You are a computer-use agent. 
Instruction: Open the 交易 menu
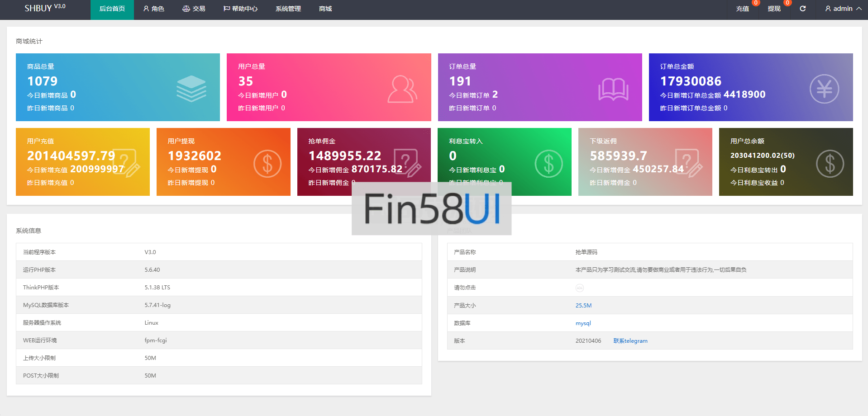coord(194,9)
